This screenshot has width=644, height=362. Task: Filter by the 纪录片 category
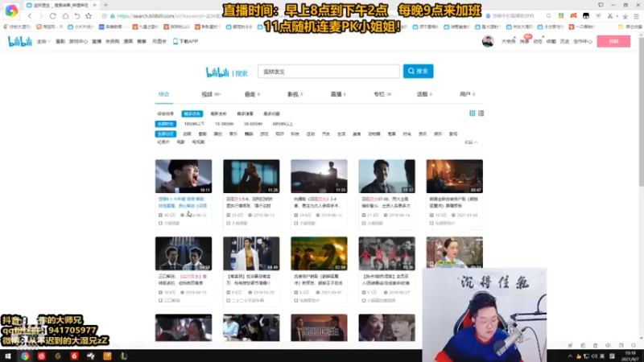pyautogui.click(x=163, y=142)
